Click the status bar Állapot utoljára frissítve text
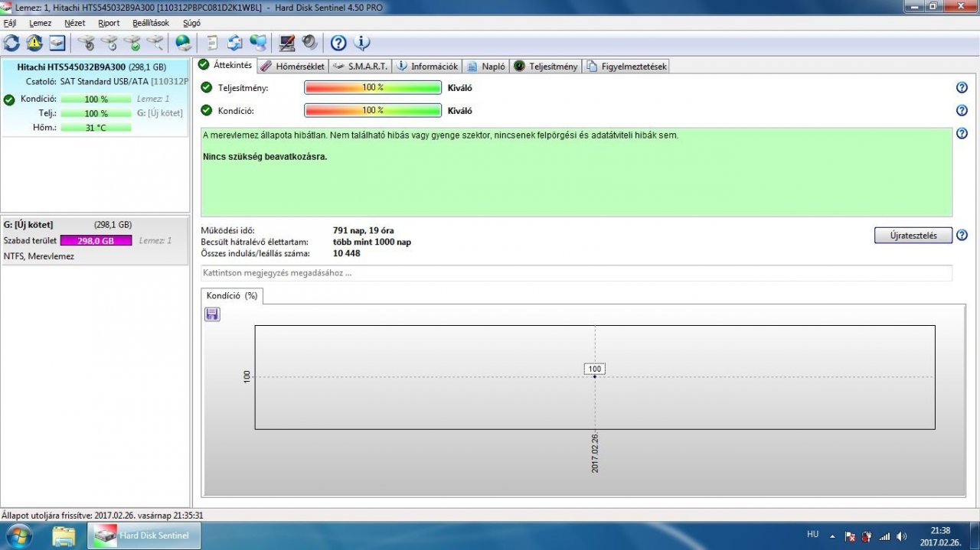This screenshot has height=550, width=980. pyautogui.click(x=103, y=516)
